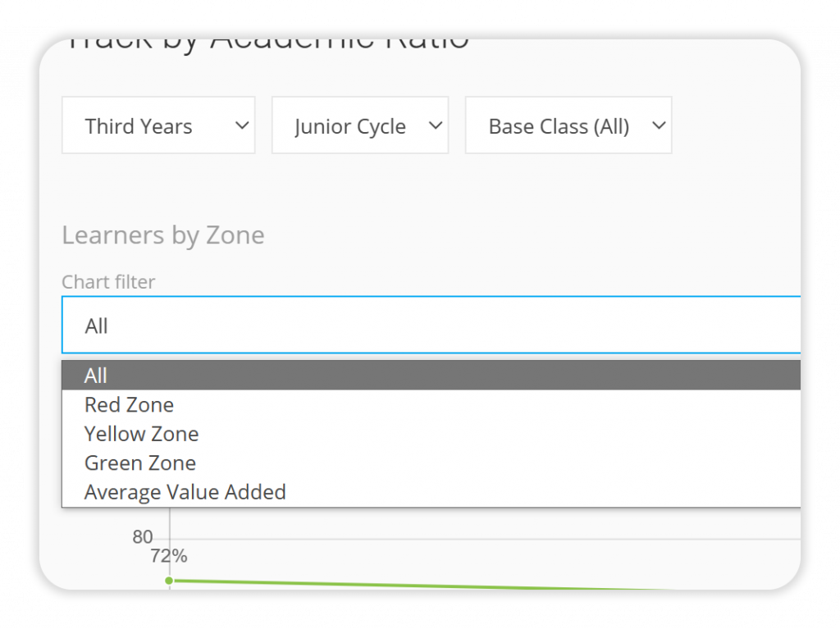Click the Chart filter input box
The height and width of the screenshot is (629, 840).
point(410,325)
